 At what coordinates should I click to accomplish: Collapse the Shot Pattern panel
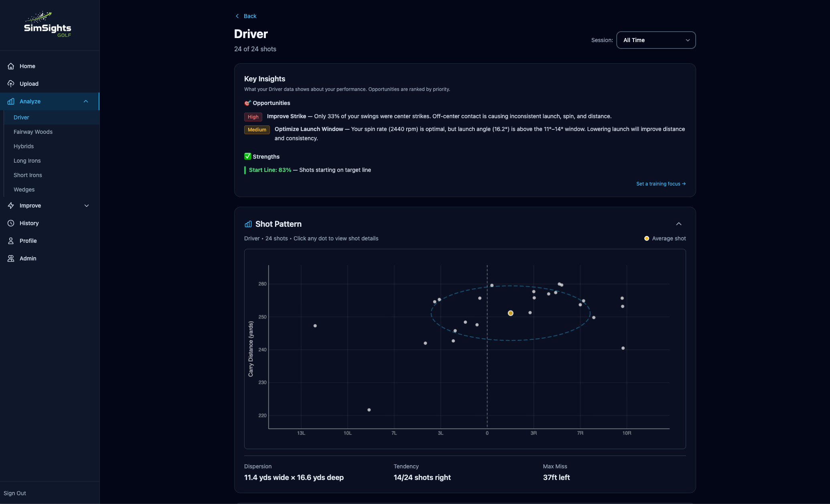(679, 224)
